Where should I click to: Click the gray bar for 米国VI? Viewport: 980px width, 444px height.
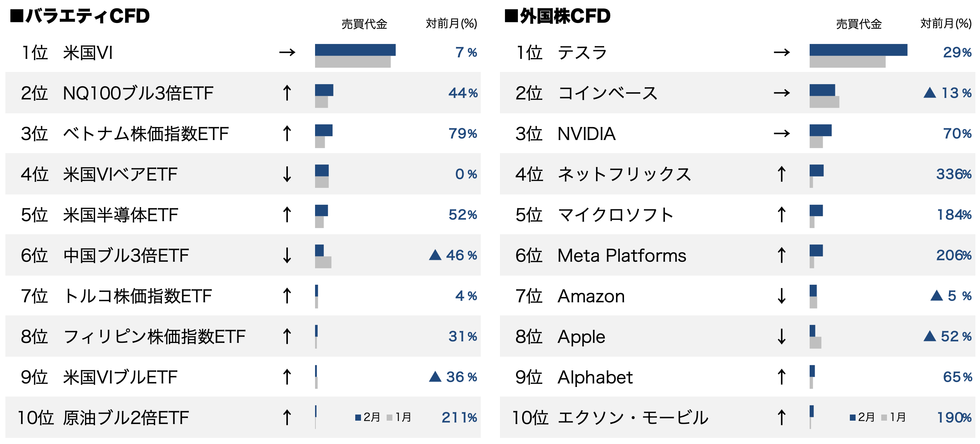pyautogui.click(x=353, y=62)
